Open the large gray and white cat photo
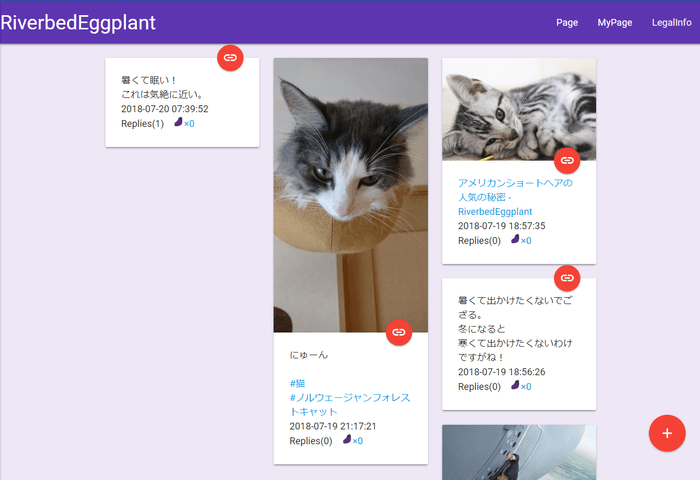 [350, 190]
